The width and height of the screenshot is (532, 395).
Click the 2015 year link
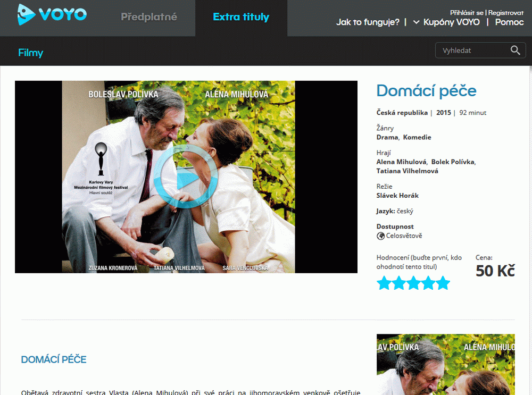point(444,113)
